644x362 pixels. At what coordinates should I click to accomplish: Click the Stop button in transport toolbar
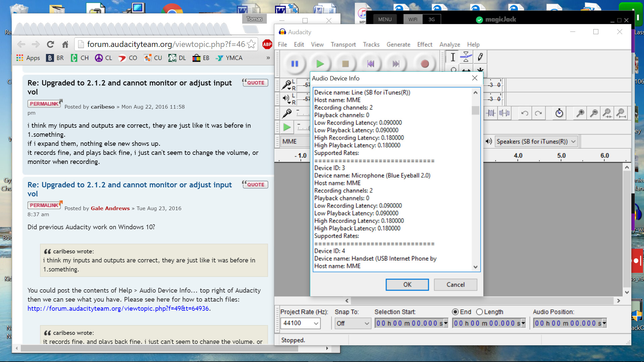345,64
